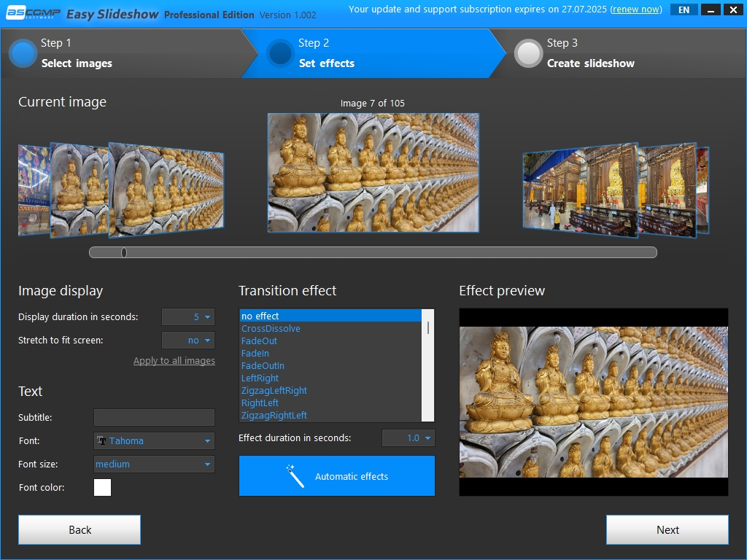Click the Step 2 circle icon

coord(280,53)
